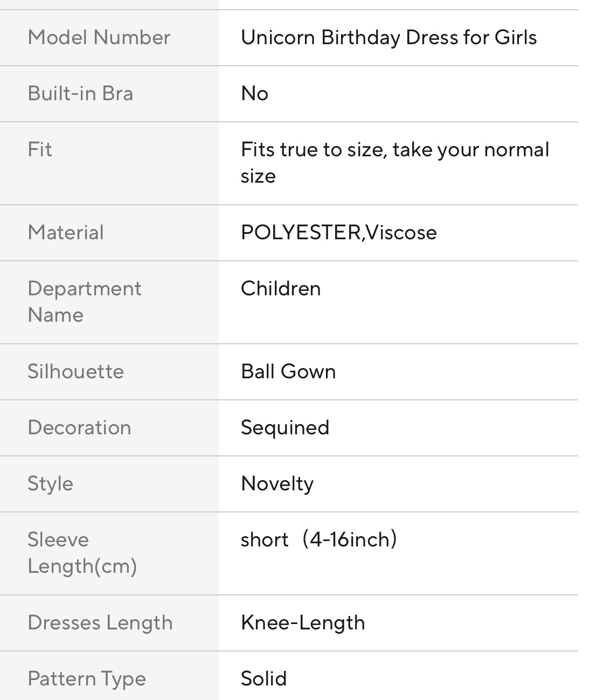This screenshot has width=604, height=700.
Task: Tap the Silhouette label
Action: pos(75,372)
